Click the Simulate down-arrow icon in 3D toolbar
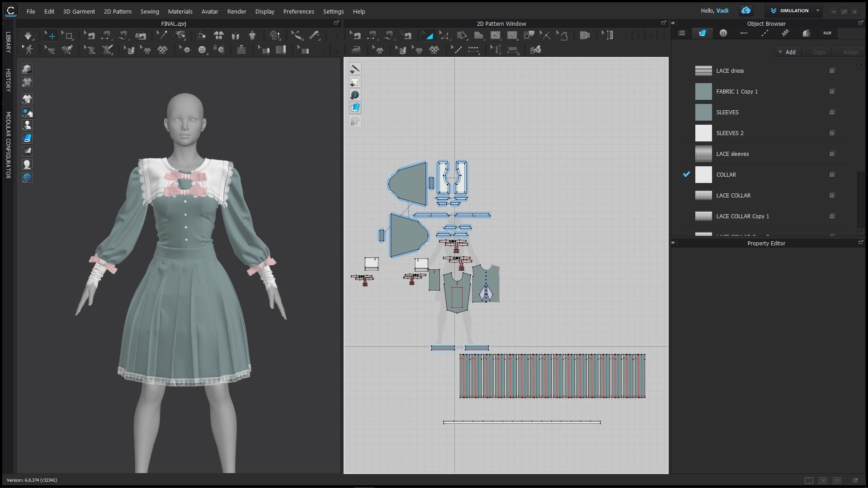This screenshot has width=868, height=488. point(28,35)
